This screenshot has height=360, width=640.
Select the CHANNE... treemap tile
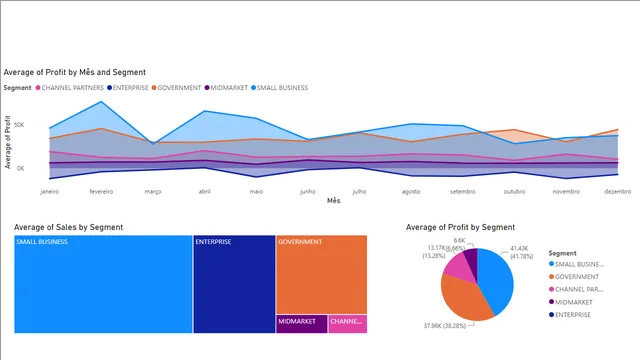pyautogui.click(x=348, y=324)
